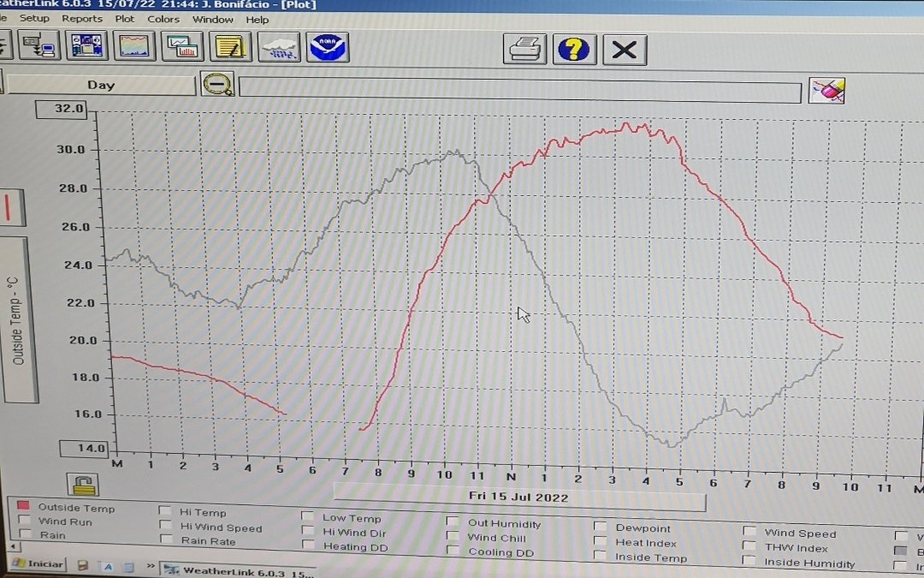Image resolution: width=924 pixels, height=578 pixels.
Task: Click the 14.0 axis minimum field
Action: (x=84, y=448)
